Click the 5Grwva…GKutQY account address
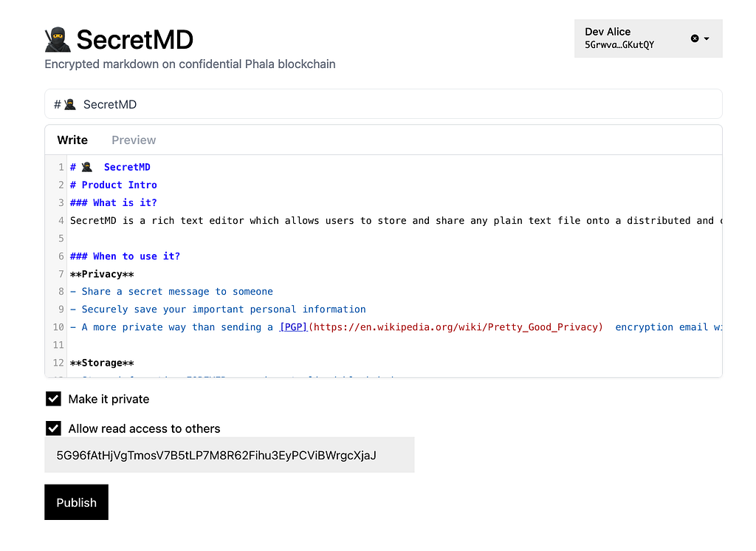Image resolution: width=756 pixels, height=551 pixels. click(x=619, y=45)
